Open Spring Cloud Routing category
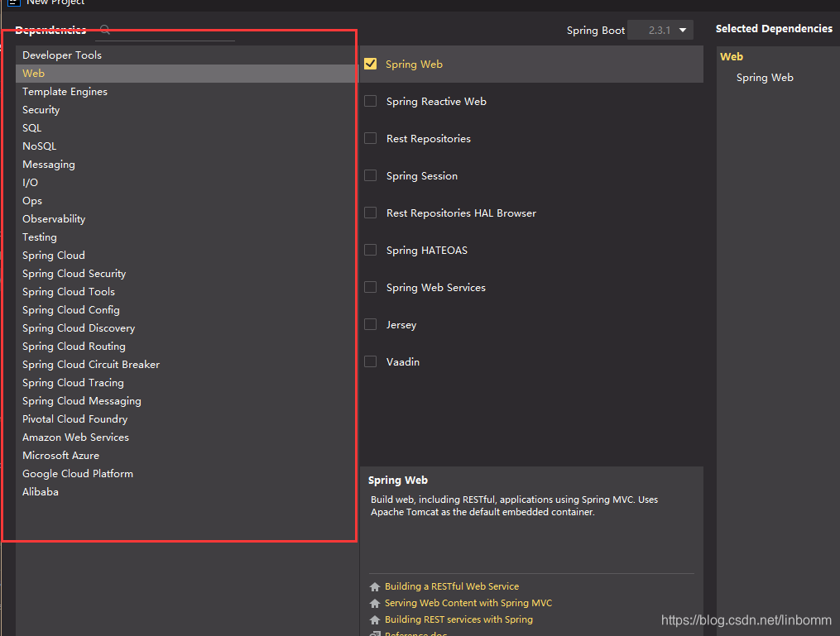This screenshot has width=840, height=636. pyautogui.click(x=186, y=347)
